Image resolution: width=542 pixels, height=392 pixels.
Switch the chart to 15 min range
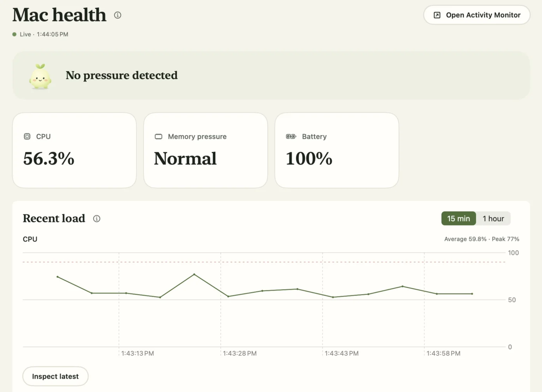tap(459, 219)
